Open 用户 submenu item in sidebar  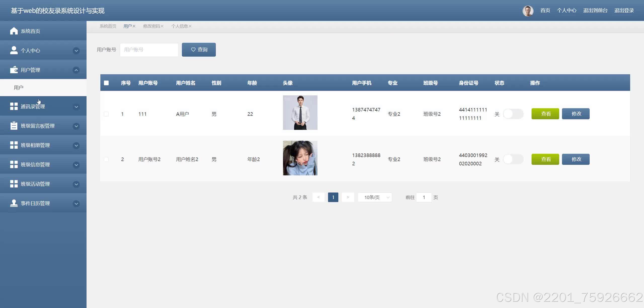(x=19, y=88)
